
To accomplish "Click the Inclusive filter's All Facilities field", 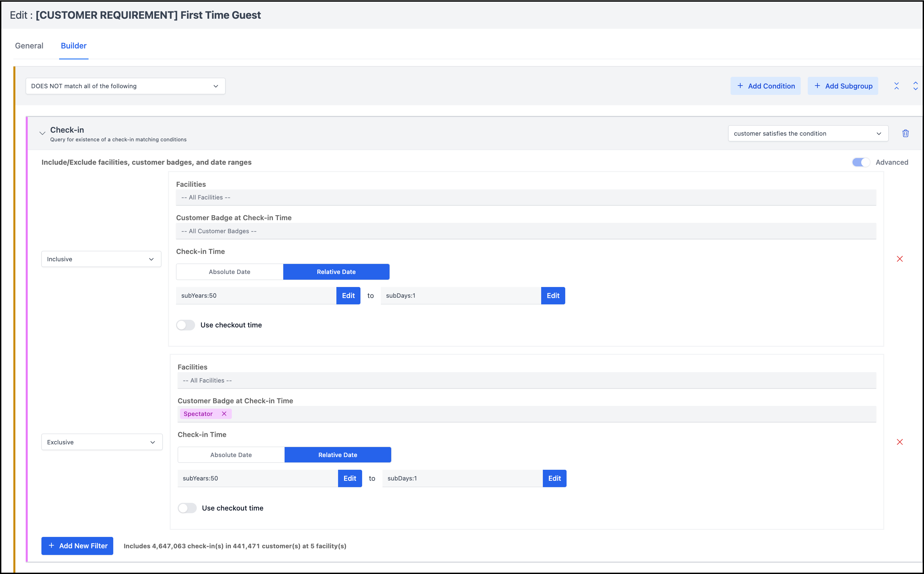I will pos(525,197).
